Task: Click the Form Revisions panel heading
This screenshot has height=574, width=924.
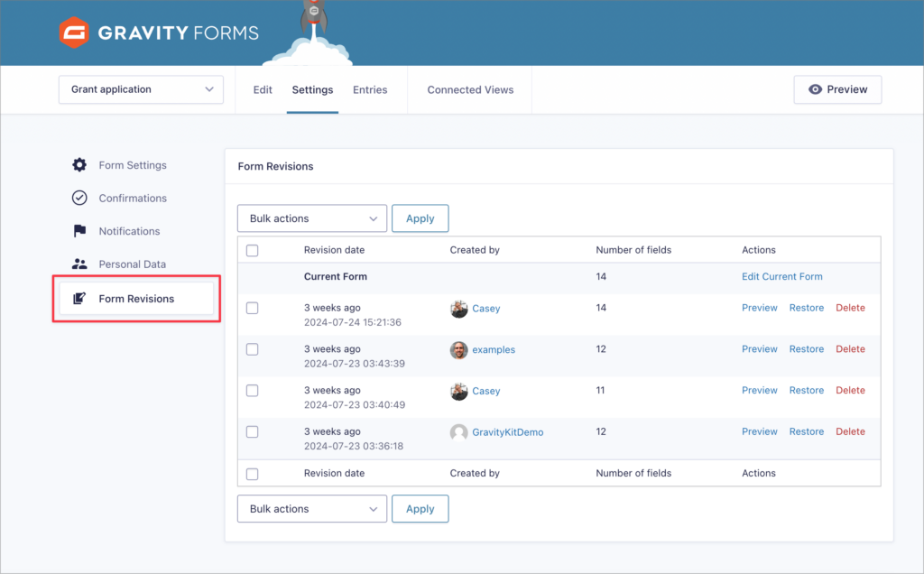Action: click(276, 166)
